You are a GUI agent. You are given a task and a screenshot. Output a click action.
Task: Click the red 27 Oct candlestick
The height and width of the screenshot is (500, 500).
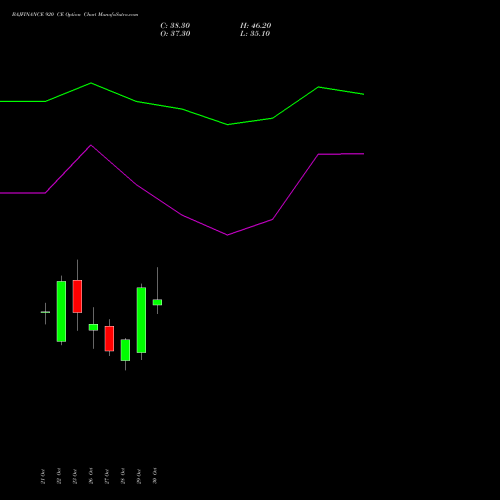109,338
